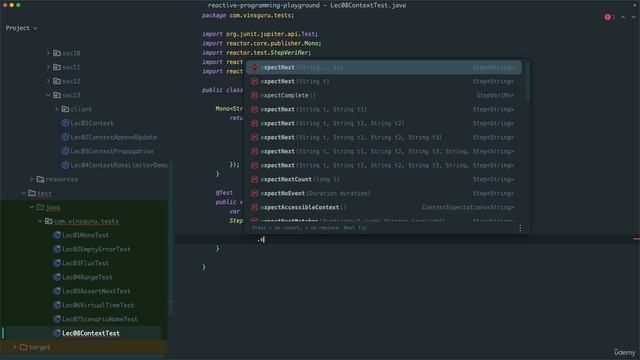Select Lec08ContextTest in project tree
The width and height of the screenshot is (640, 360).
click(x=91, y=333)
